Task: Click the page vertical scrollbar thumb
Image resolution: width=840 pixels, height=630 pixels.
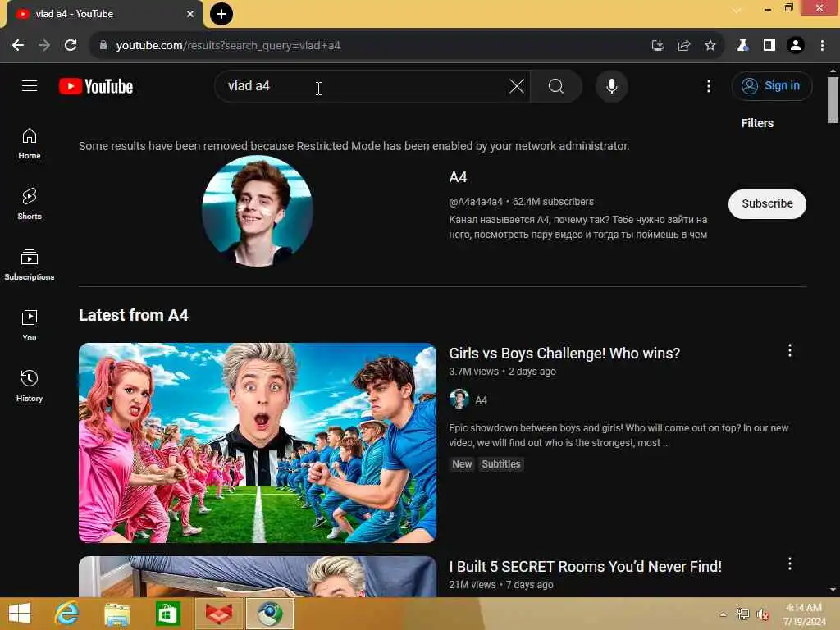Action: 833,100
